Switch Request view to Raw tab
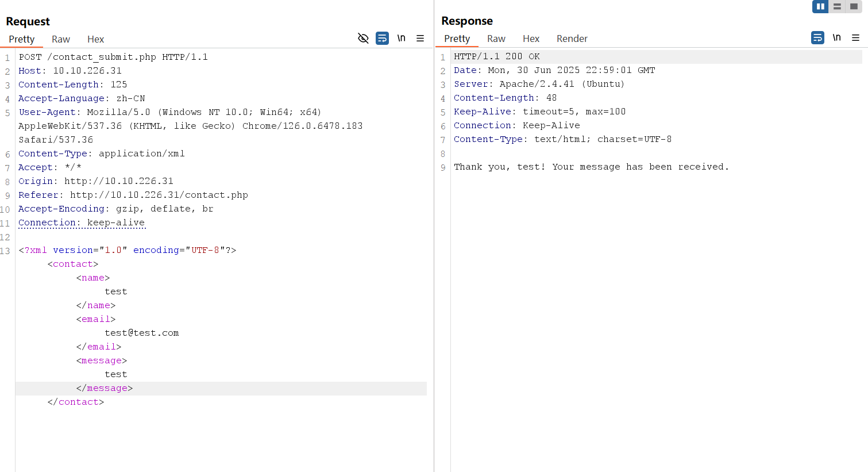 [x=60, y=39]
